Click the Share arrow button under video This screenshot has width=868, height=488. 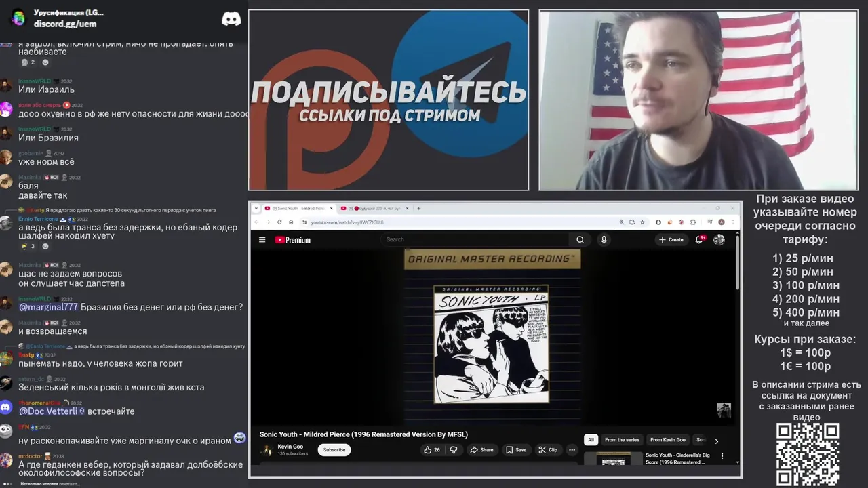coord(481,449)
